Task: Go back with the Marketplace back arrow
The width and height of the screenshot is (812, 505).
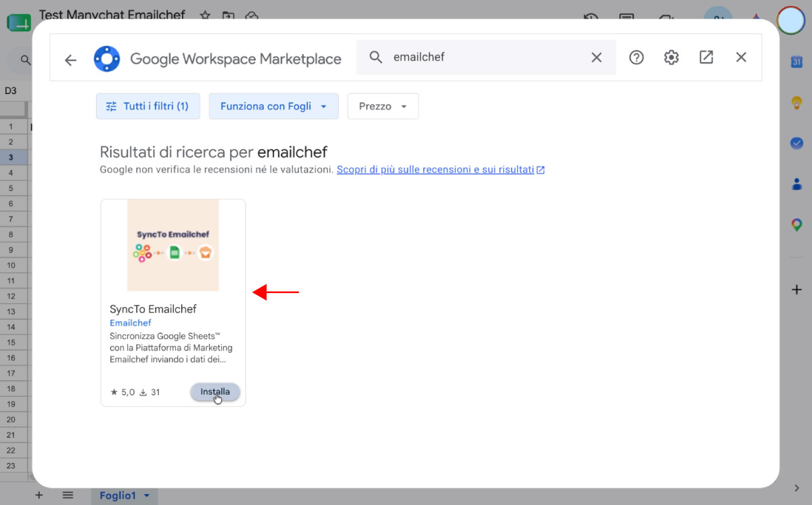Action: click(70, 60)
